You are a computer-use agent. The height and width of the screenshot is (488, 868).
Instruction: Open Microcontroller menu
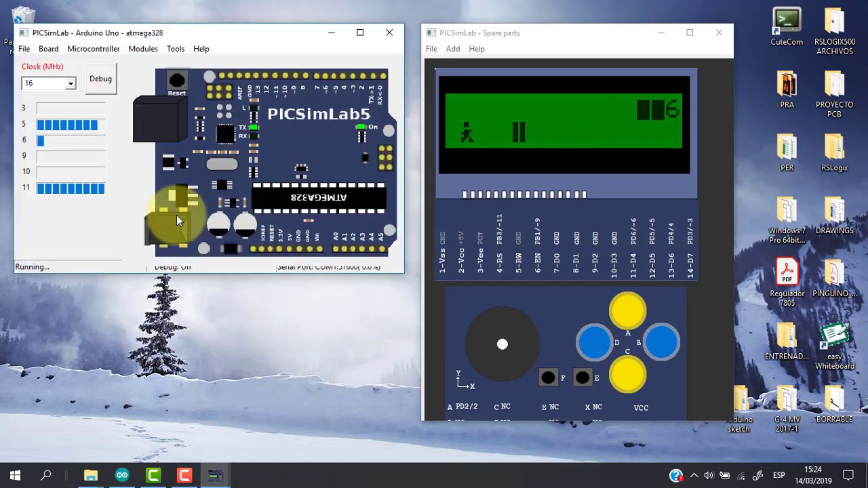click(x=94, y=49)
